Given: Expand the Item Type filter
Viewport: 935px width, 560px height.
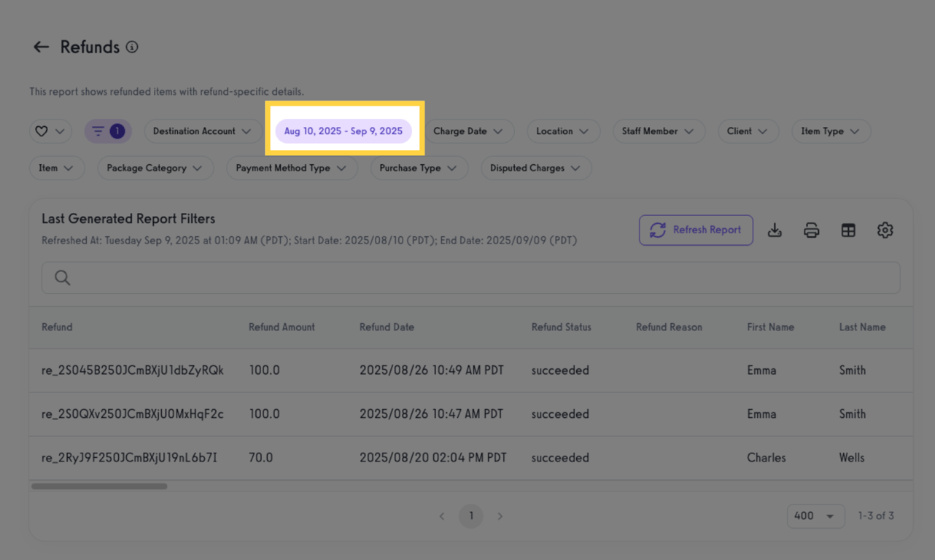Looking at the screenshot, I should pyautogui.click(x=831, y=131).
